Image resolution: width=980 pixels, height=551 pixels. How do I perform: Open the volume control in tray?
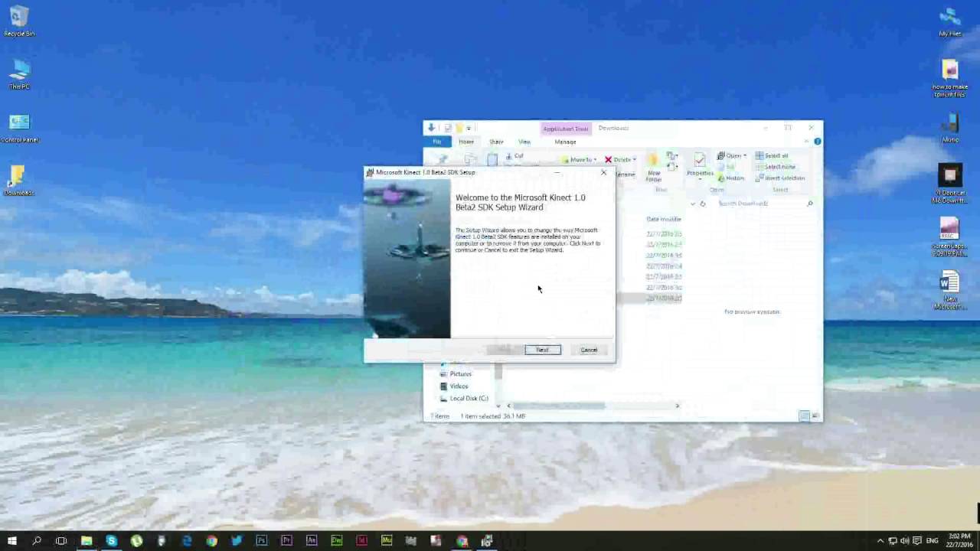(906, 541)
